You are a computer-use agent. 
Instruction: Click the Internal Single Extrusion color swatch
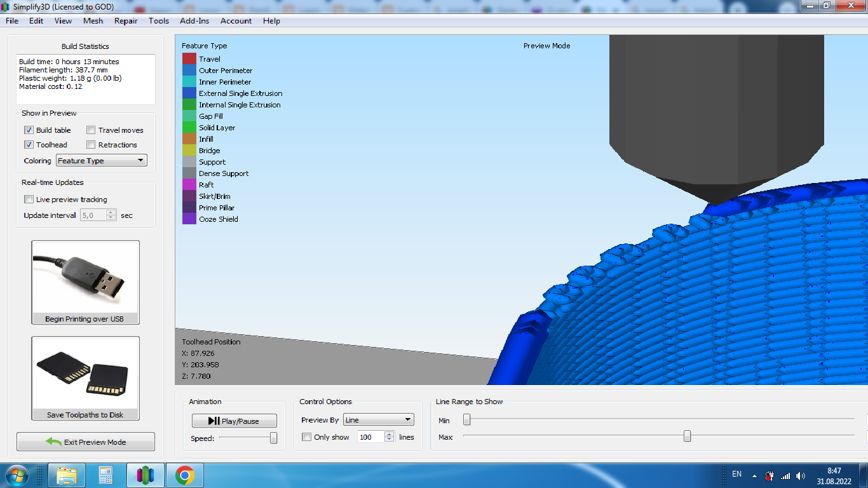[189, 105]
